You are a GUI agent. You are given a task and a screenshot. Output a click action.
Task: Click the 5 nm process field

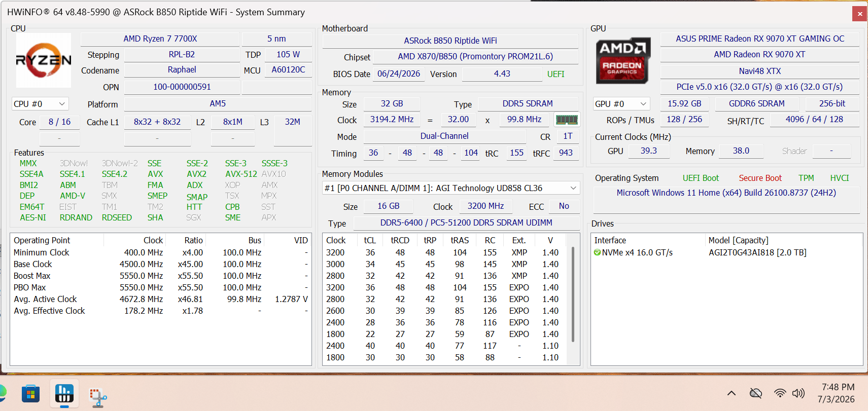click(276, 39)
